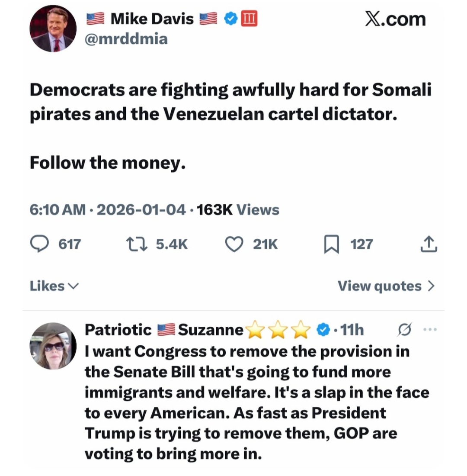Click the Mike Davis display name

[152, 19]
